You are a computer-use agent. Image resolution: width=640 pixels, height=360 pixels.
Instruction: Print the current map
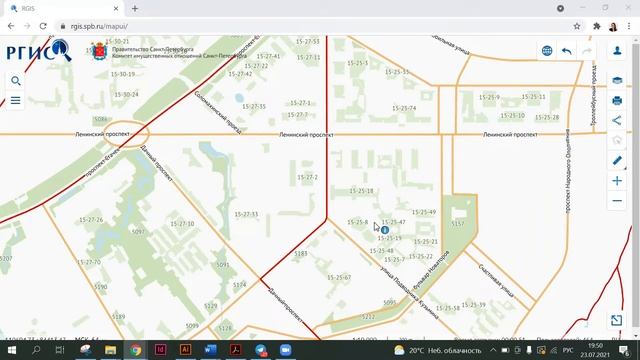(617, 100)
